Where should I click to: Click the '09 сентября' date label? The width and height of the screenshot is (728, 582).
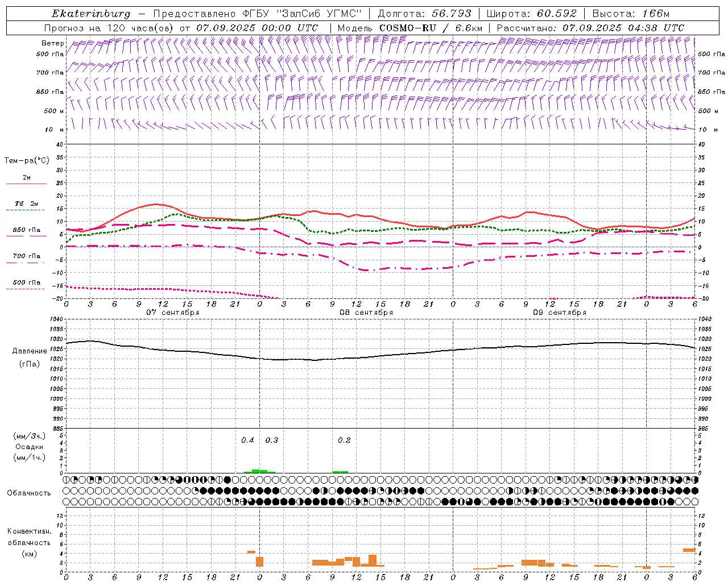(x=560, y=313)
